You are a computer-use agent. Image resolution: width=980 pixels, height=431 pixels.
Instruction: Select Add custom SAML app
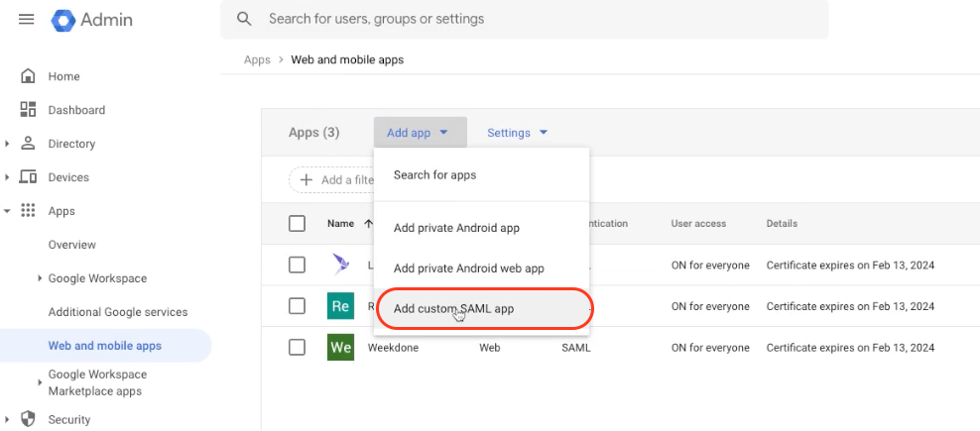(x=454, y=308)
